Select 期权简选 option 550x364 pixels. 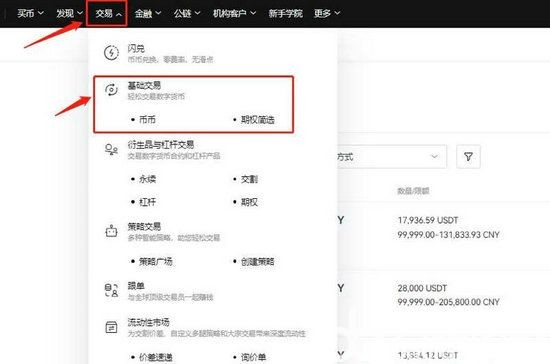(257, 120)
